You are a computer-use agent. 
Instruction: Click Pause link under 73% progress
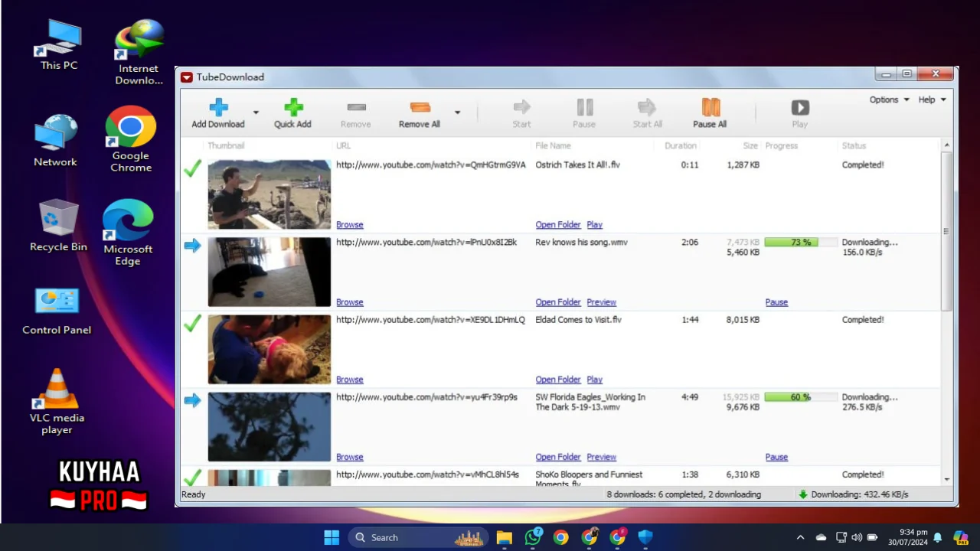click(776, 302)
